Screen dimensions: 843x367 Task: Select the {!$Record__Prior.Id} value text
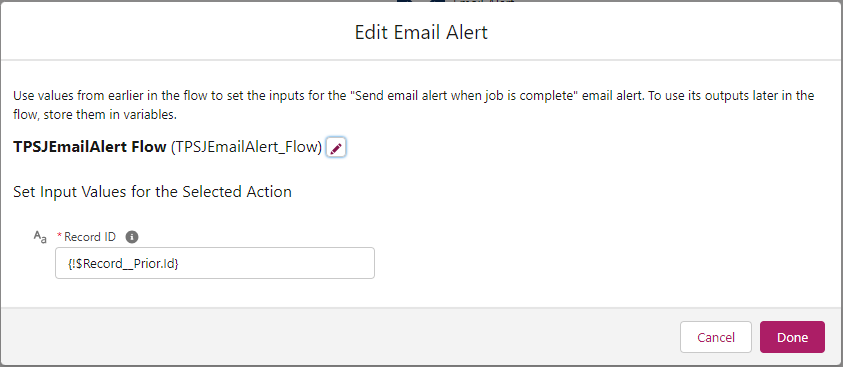pyautogui.click(x=124, y=263)
